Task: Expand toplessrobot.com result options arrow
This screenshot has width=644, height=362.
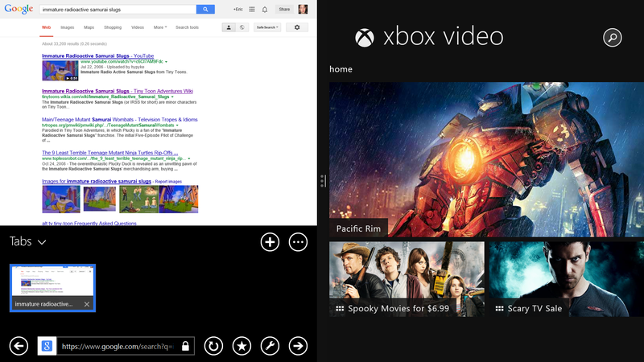Action: pos(189,158)
